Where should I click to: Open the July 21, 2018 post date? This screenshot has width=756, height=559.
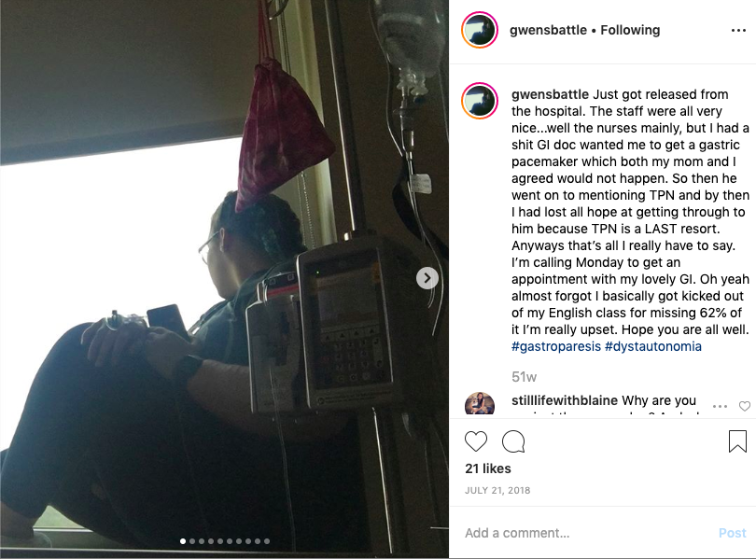click(497, 491)
